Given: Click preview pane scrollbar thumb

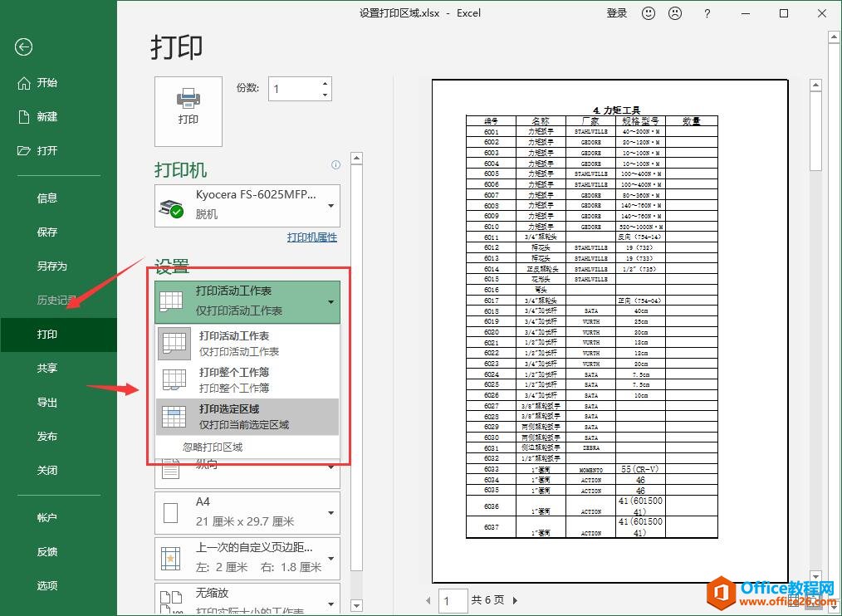Looking at the screenshot, I should 815,131.
